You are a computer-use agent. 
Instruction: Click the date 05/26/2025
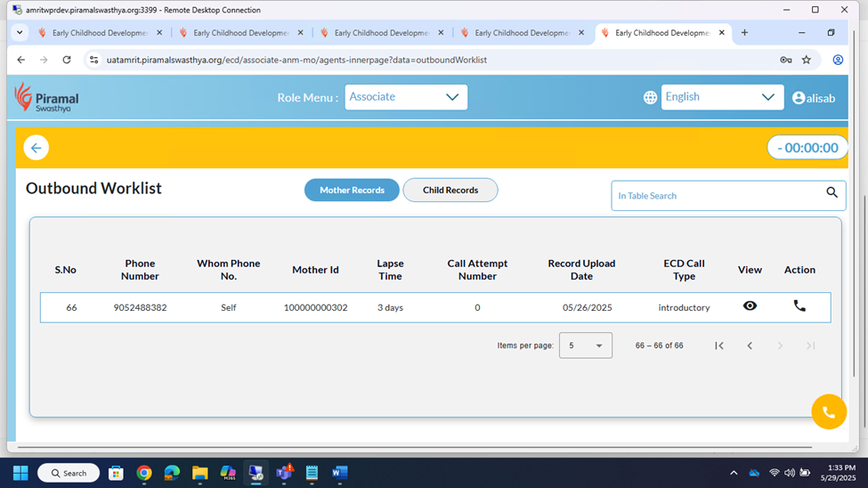(588, 307)
